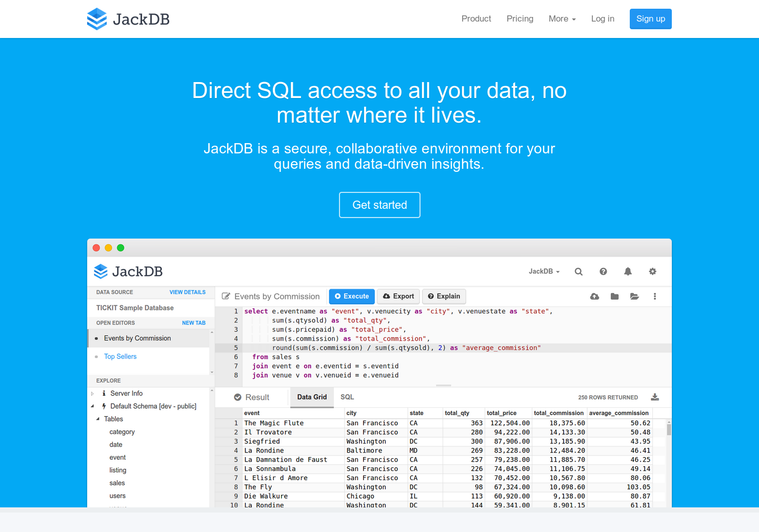Open the Pricing page link
759x532 pixels.
(x=520, y=18)
